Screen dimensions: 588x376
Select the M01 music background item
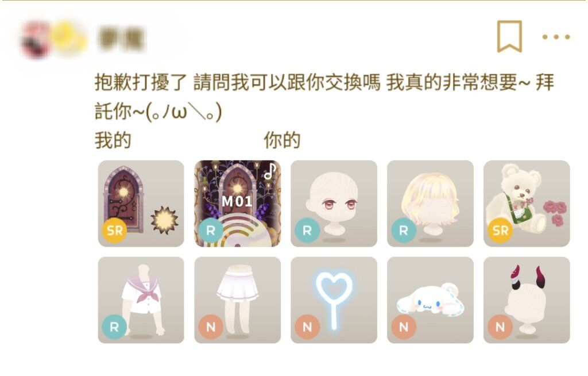[237, 204]
